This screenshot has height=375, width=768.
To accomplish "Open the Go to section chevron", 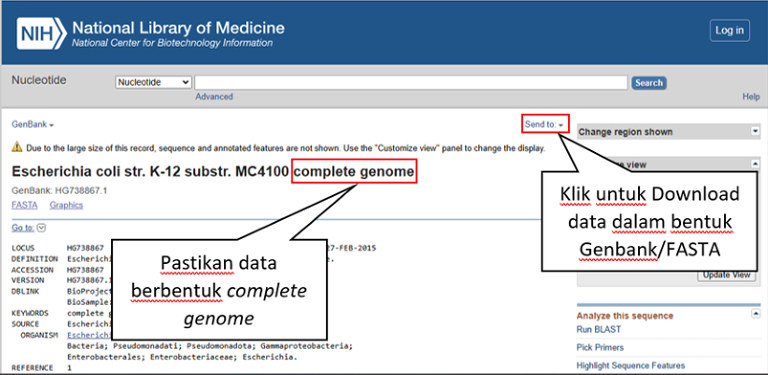I will coord(42,228).
